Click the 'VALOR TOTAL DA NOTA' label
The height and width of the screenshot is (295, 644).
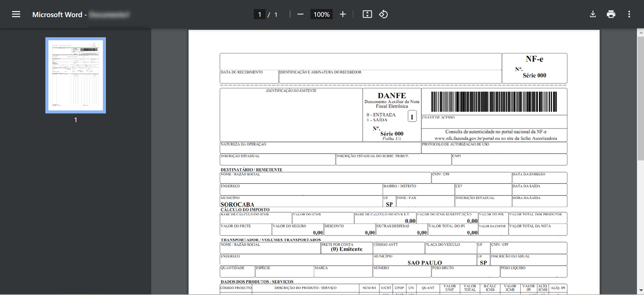530,226
